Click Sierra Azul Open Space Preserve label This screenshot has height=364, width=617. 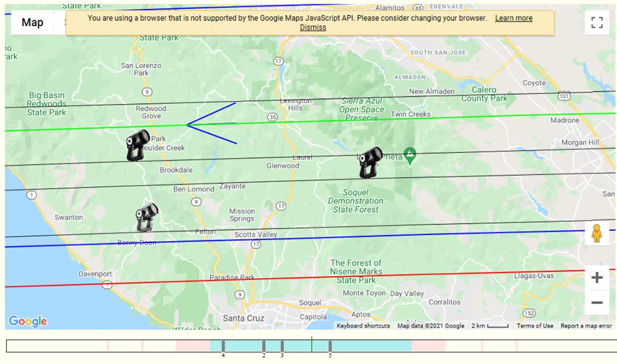362,109
